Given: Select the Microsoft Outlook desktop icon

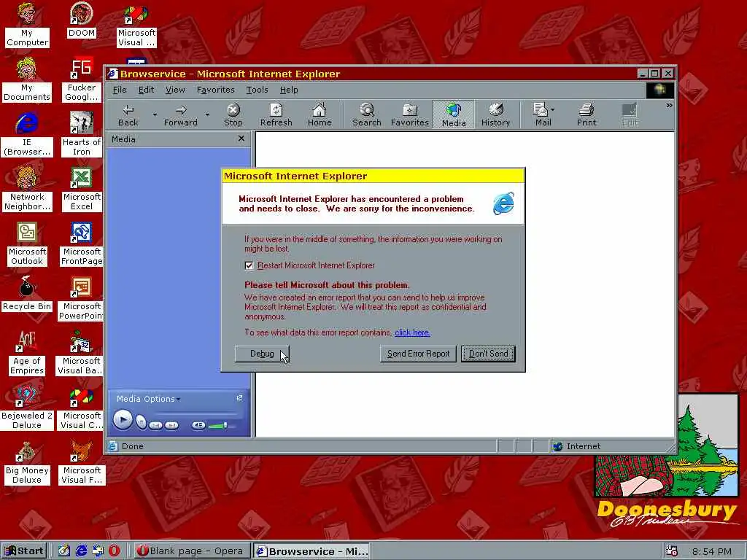Looking at the screenshot, I should [27, 244].
